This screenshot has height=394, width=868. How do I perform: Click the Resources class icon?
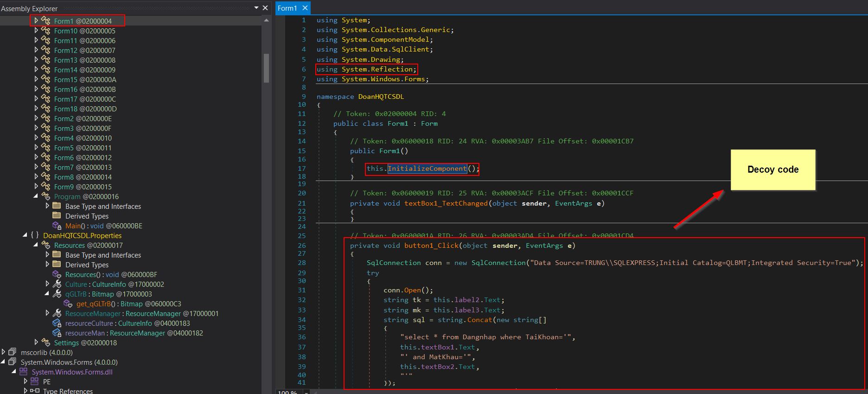45,245
